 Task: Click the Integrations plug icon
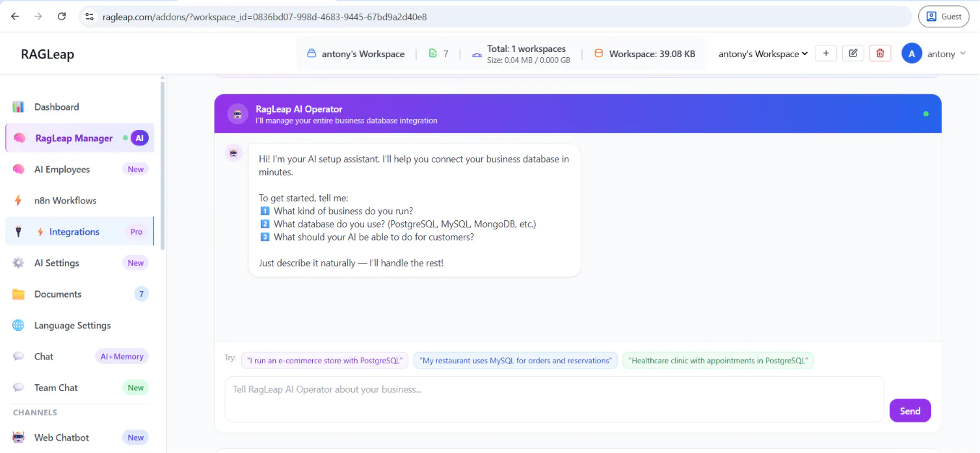[18, 231]
